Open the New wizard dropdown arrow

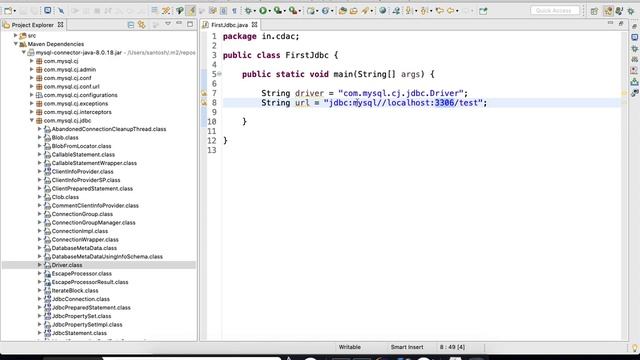click(x=15, y=11)
